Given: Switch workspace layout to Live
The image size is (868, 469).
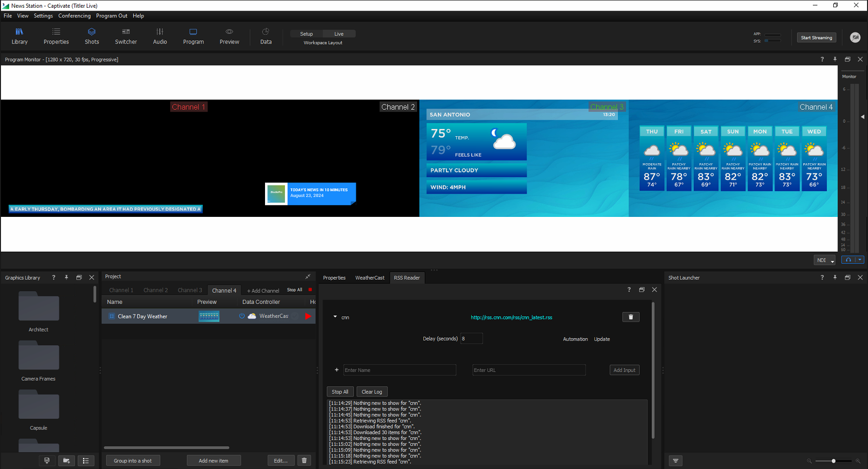Looking at the screenshot, I should (339, 34).
